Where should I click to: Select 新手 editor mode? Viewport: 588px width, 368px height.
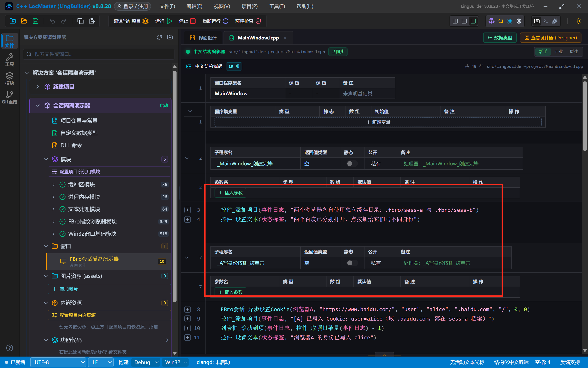coord(543,52)
